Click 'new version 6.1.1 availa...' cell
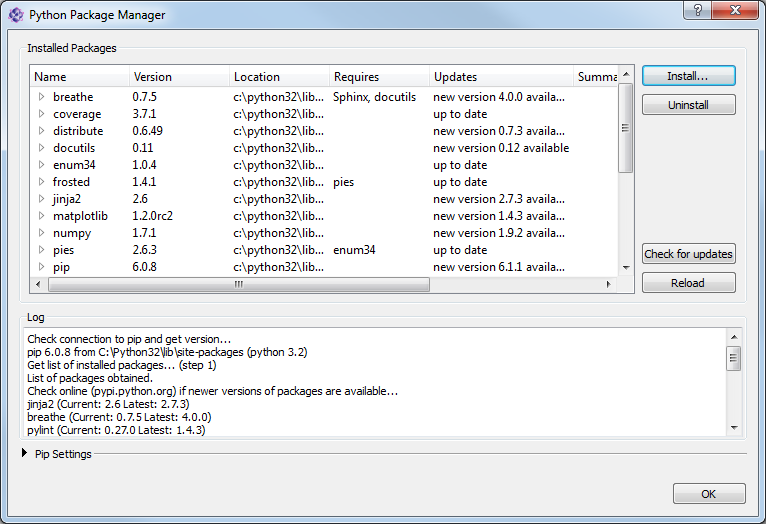Viewport: 766px width, 524px height. pyautogui.click(x=499, y=267)
